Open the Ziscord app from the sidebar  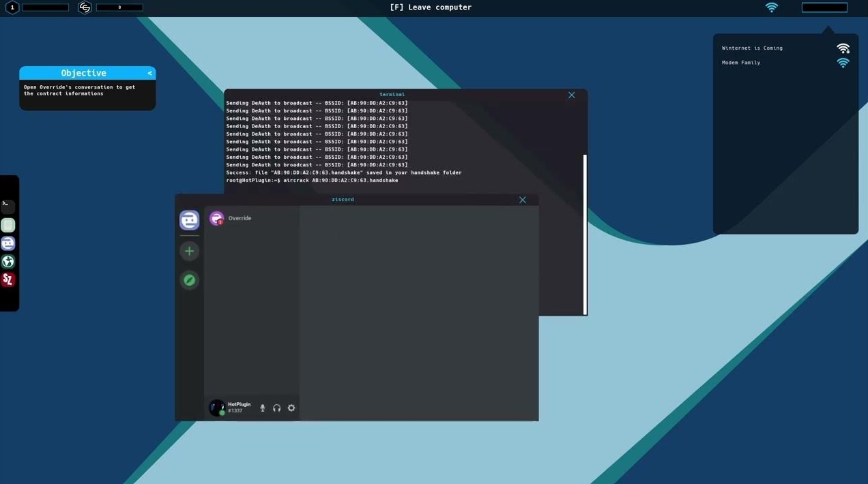coord(8,243)
